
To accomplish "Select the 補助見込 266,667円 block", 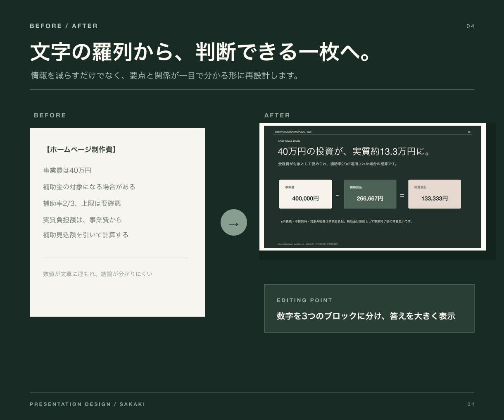I will pyautogui.click(x=370, y=194).
